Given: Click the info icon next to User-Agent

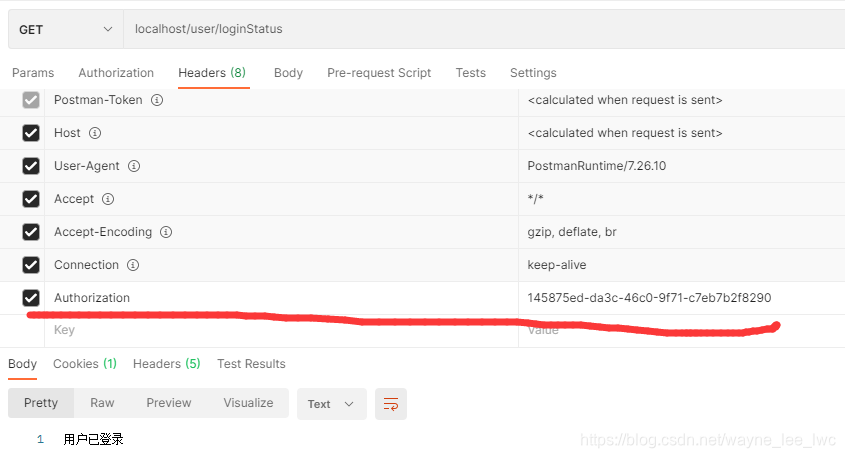Looking at the screenshot, I should click(x=134, y=166).
